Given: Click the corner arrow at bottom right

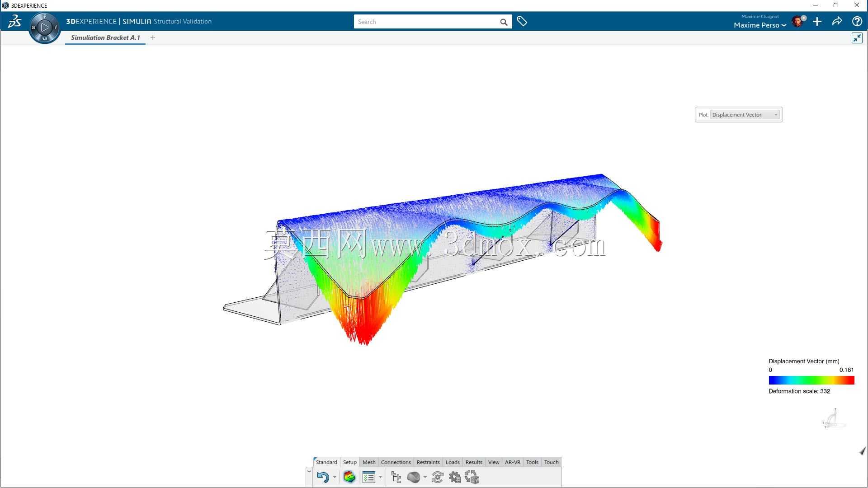Looking at the screenshot, I should (x=863, y=451).
